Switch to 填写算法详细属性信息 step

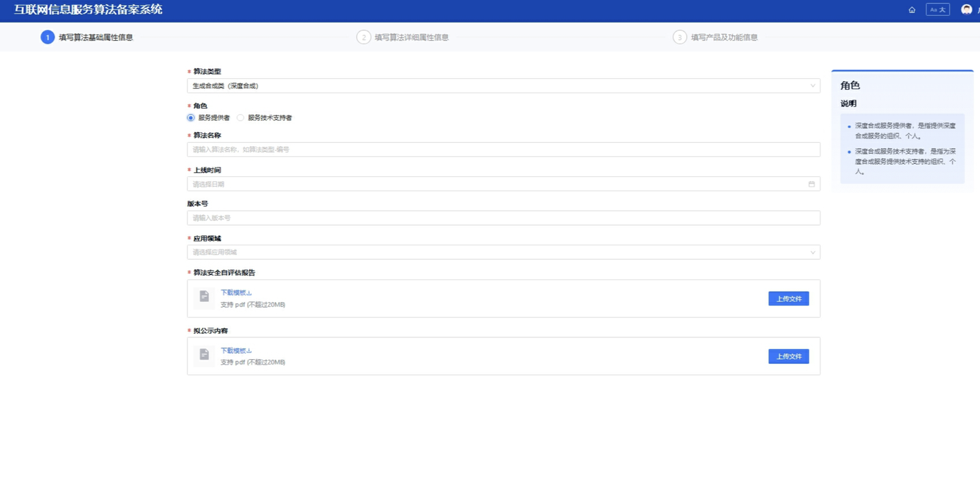click(411, 37)
